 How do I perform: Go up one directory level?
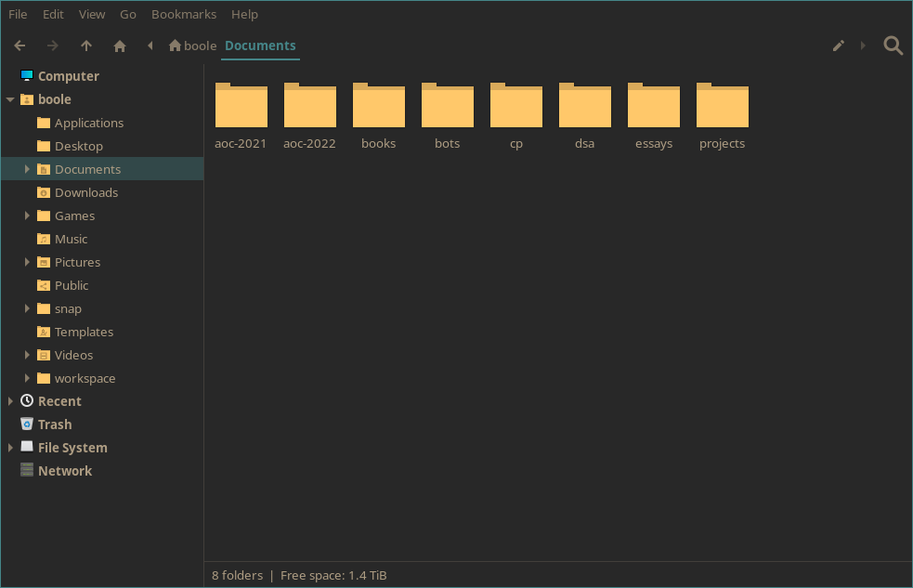[x=86, y=45]
